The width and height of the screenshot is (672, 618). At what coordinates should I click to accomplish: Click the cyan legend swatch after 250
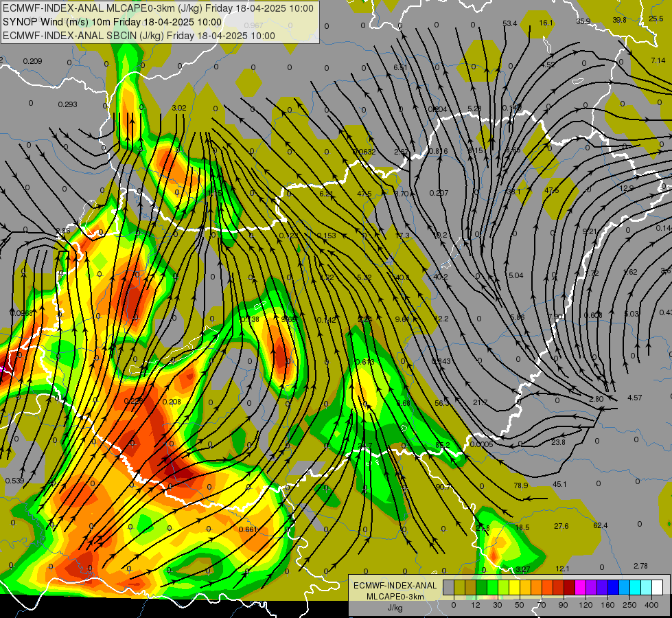click(636, 587)
